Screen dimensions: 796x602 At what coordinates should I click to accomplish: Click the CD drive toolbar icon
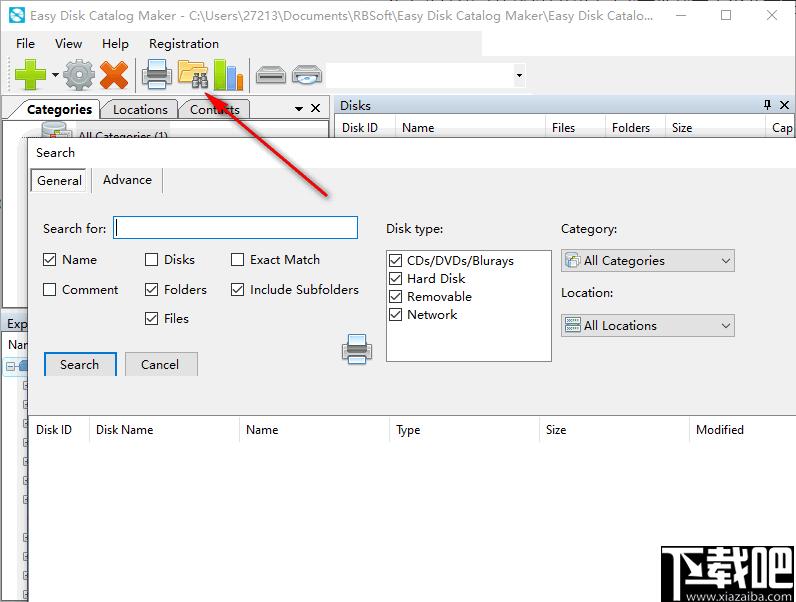(x=307, y=75)
